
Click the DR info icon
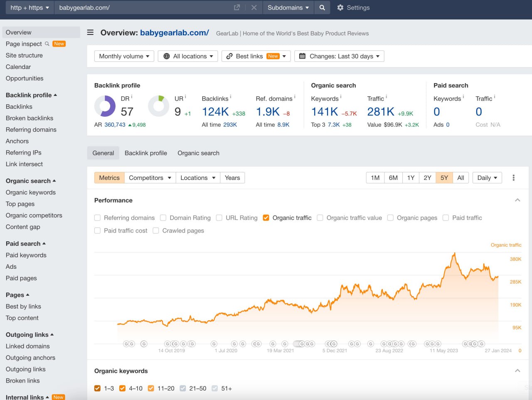(x=132, y=97)
